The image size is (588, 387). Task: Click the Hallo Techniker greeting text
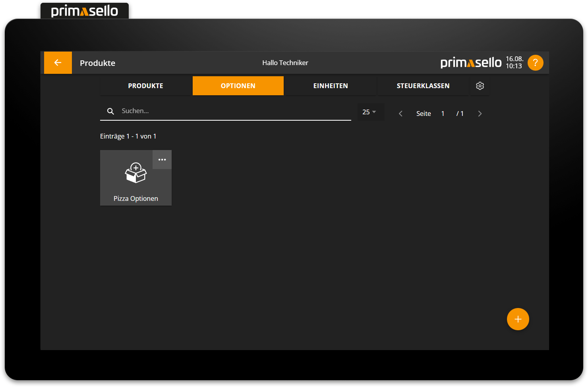285,63
